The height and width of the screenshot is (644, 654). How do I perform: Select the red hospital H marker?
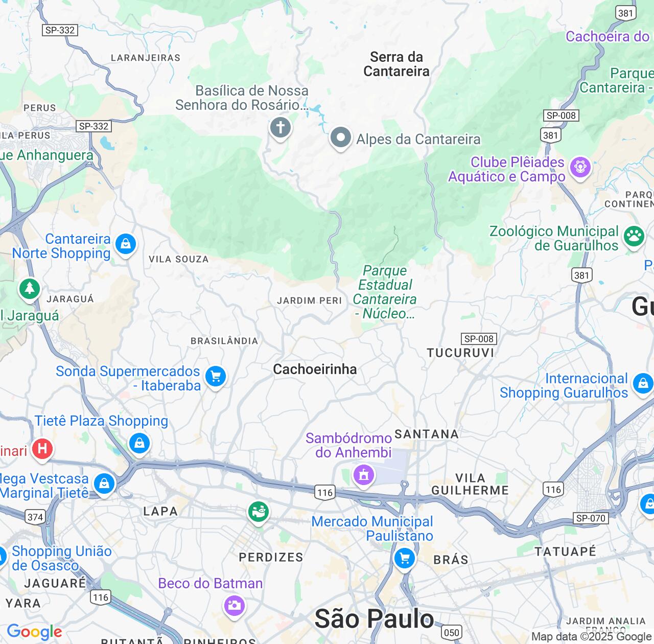click(x=42, y=449)
